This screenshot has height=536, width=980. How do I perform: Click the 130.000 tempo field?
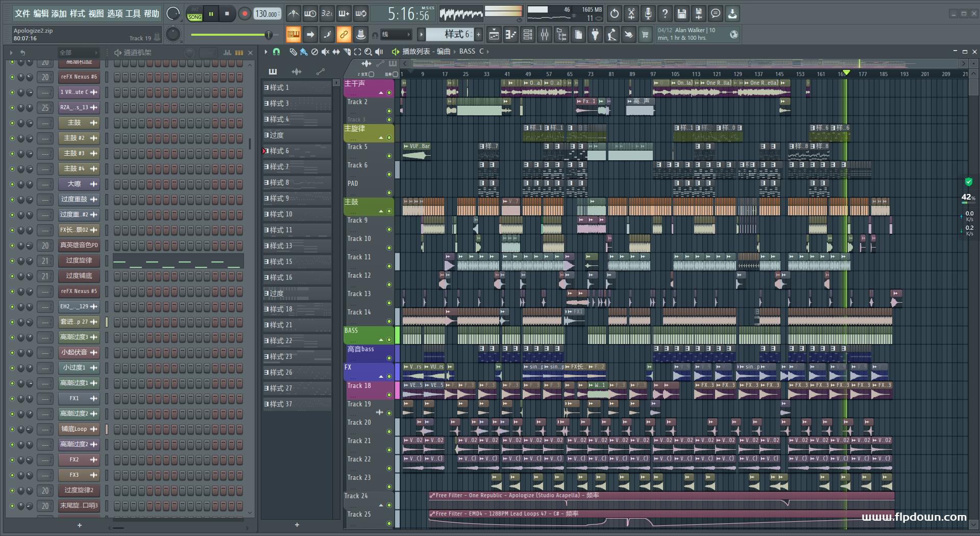[x=267, y=14]
